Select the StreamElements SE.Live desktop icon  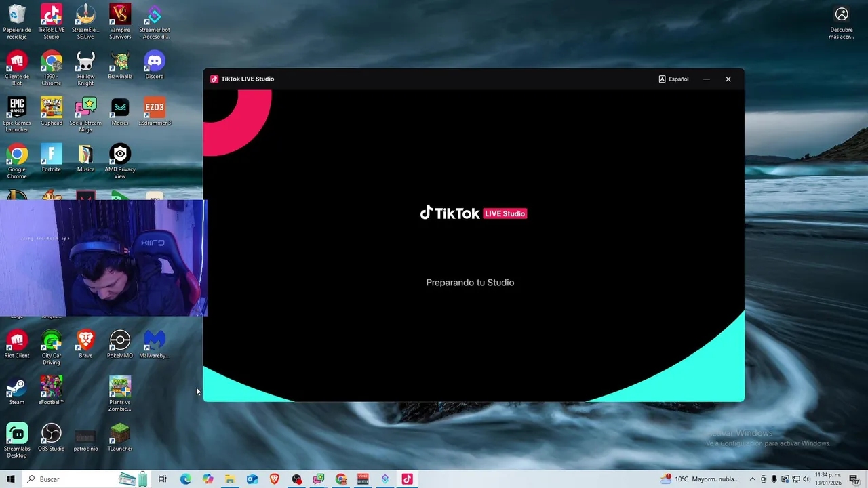[x=85, y=22]
